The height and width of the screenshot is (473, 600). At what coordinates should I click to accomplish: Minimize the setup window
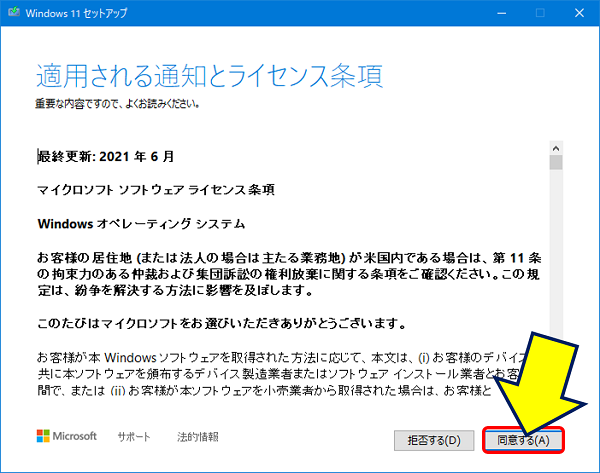coord(502,13)
